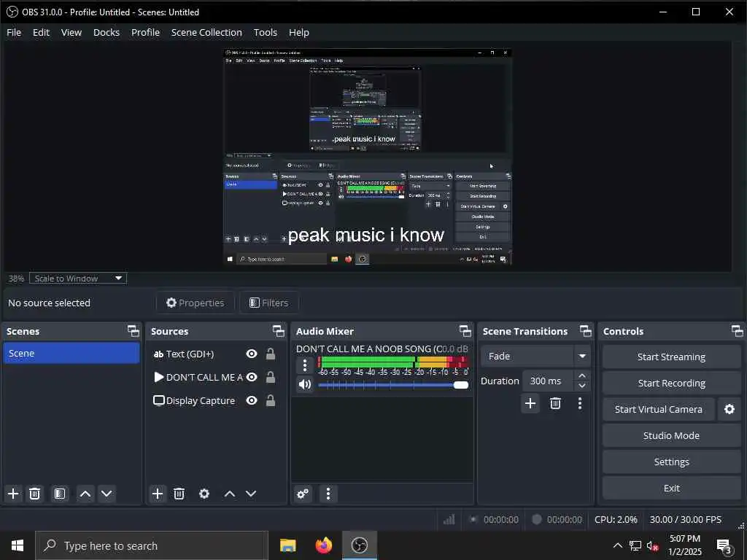Open the View menu
This screenshot has width=747, height=560.
coord(71,32)
